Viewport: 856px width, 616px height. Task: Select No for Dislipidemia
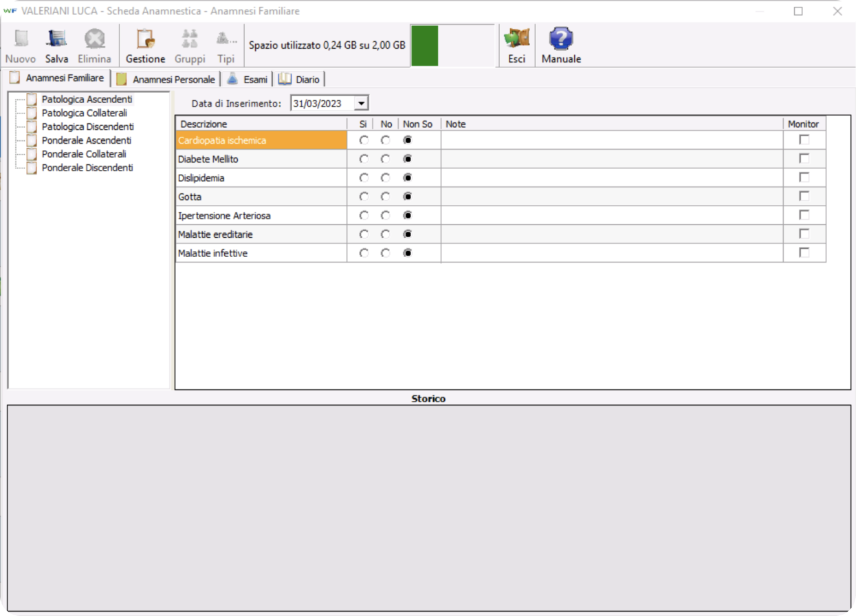386,178
